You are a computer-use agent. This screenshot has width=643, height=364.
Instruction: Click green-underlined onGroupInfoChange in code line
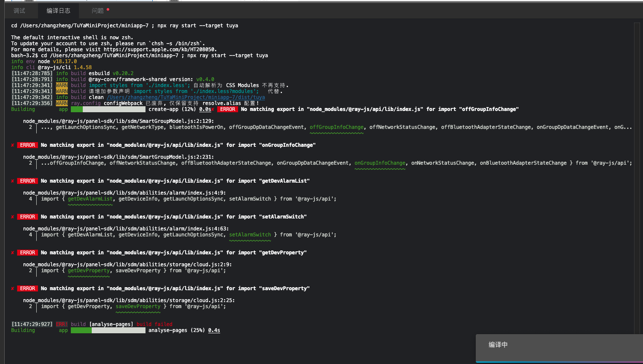click(x=380, y=163)
